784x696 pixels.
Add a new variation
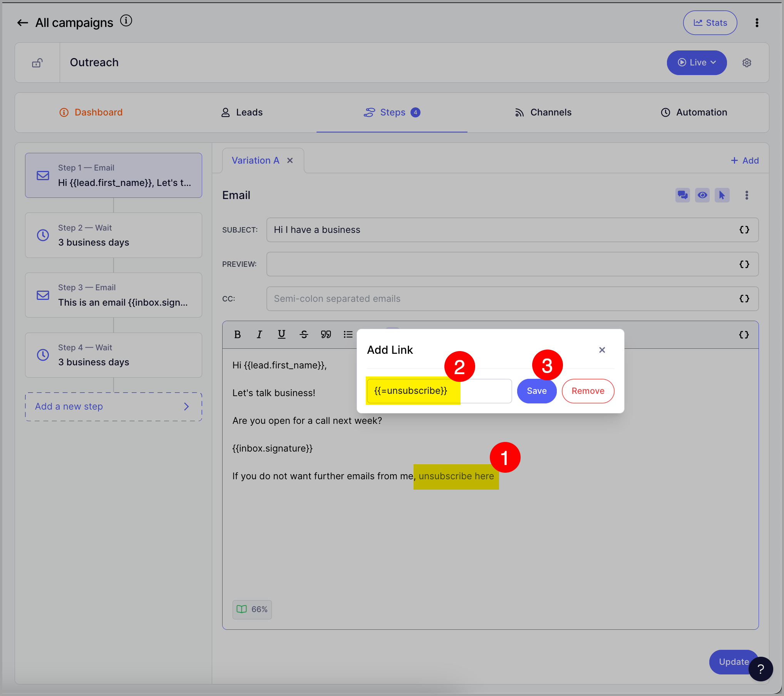(745, 161)
